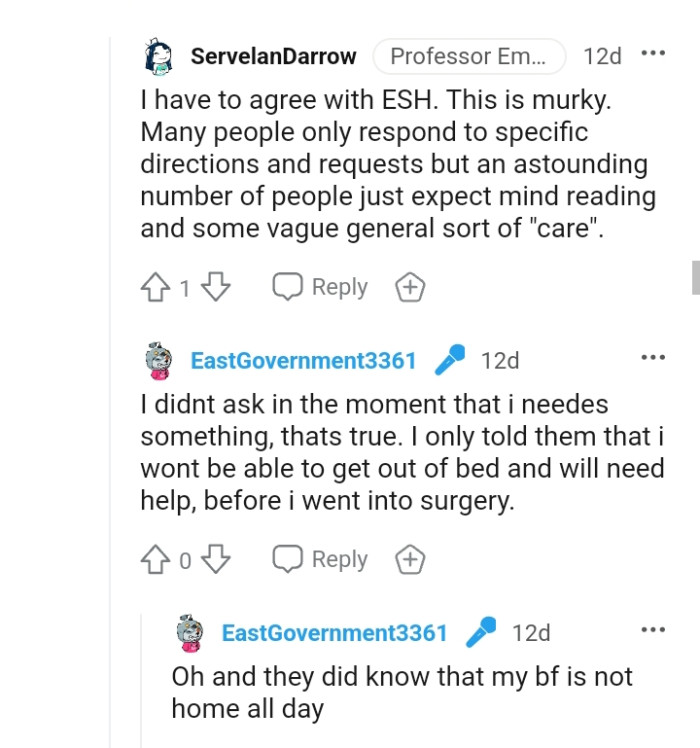Click the OP microphone icon on first EastGovernment3361 comment
This screenshot has width=700, height=748.
coord(450,360)
